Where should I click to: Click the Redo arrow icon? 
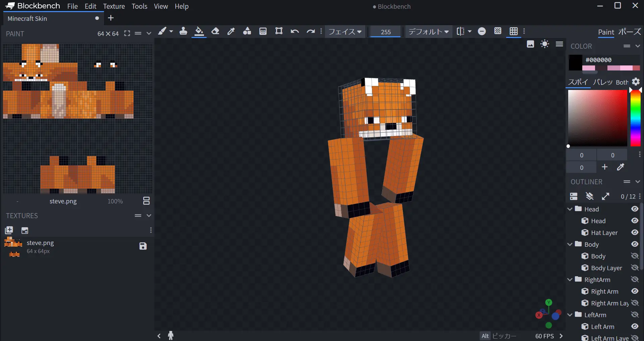point(311,32)
